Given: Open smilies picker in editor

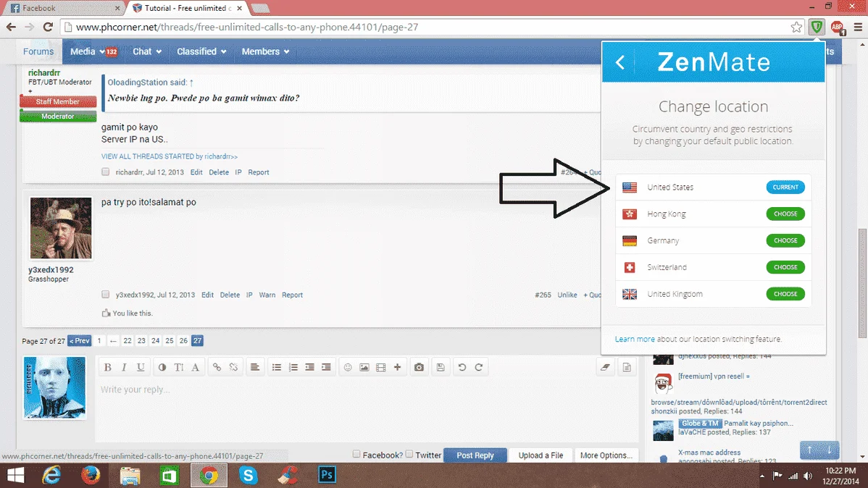Looking at the screenshot, I should [x=348, y=367].
